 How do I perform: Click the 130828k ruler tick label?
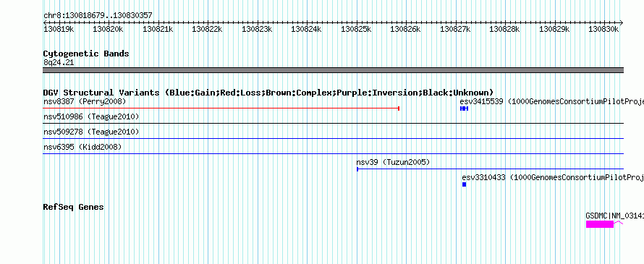(x=504, y=29)
